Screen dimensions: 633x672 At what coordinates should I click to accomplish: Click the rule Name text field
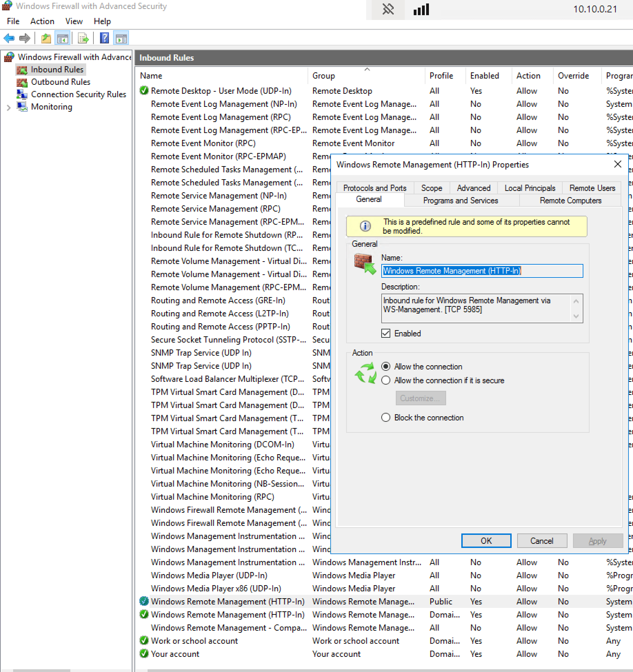[x=482, y=271]
